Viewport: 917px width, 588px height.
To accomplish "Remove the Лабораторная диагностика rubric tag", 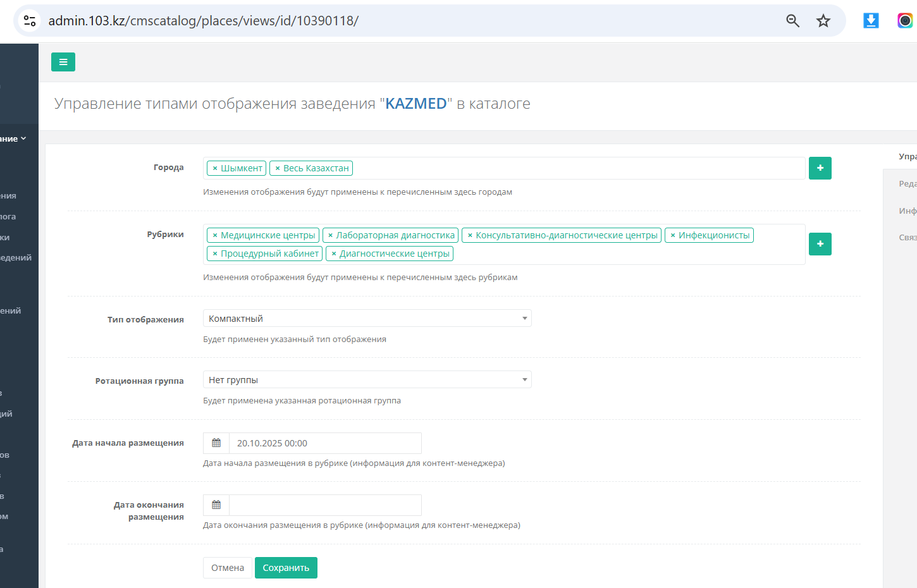I will 330,235.
